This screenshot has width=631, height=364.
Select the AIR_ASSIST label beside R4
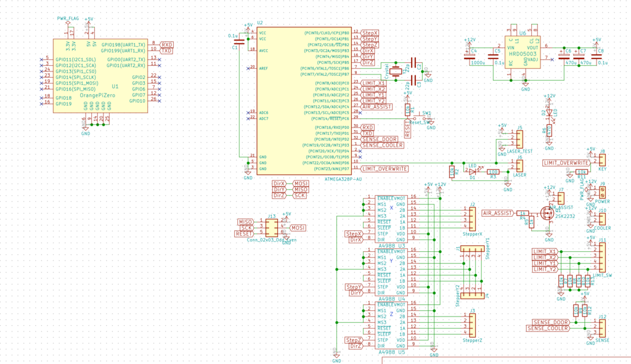click(x=498, y=213)
